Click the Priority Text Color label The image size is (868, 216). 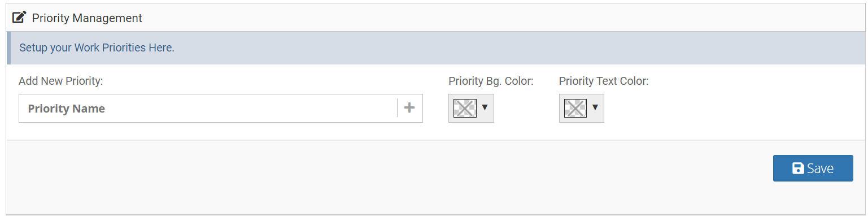coord(604,81)
